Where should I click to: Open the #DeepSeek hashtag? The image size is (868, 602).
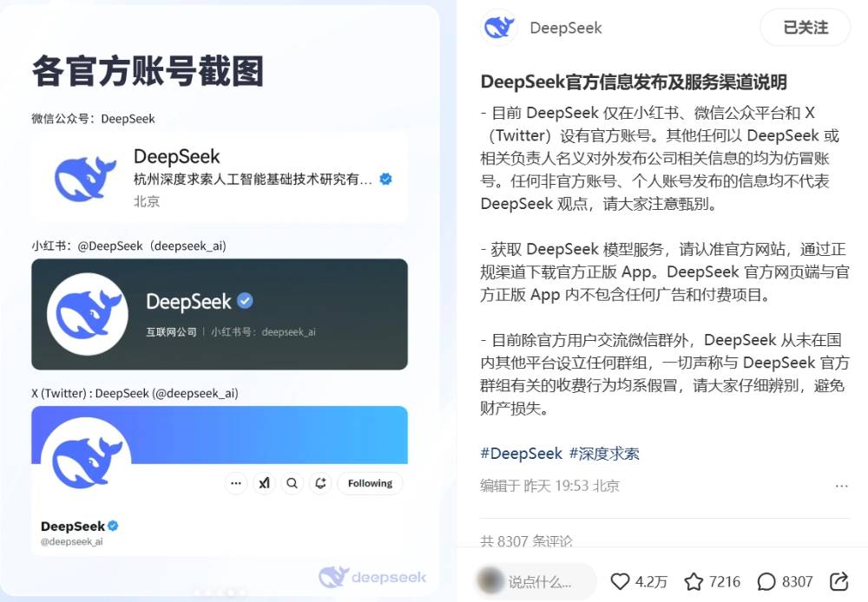click(x=522, y=454)
